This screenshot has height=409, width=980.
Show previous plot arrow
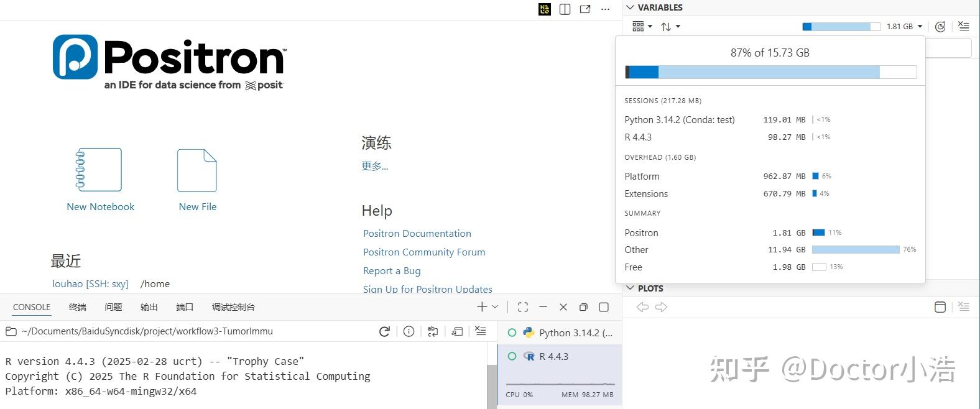point(642,307)
